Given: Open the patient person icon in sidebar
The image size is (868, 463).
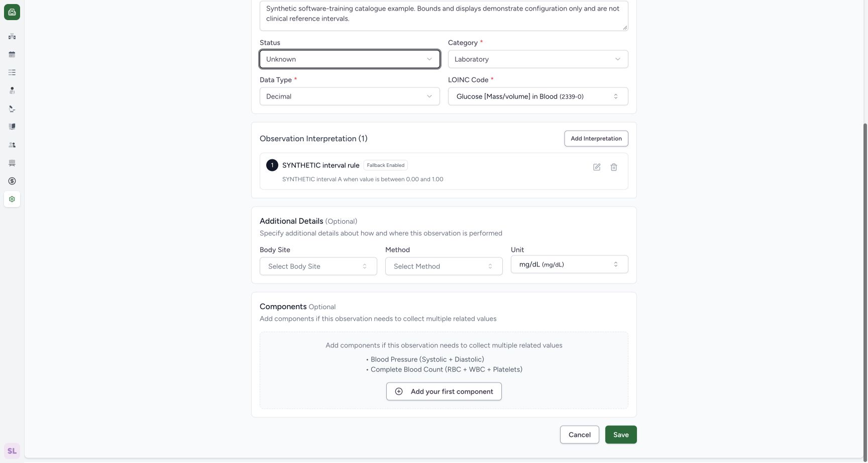Looking at the screenshot, I should coord(12,90).
